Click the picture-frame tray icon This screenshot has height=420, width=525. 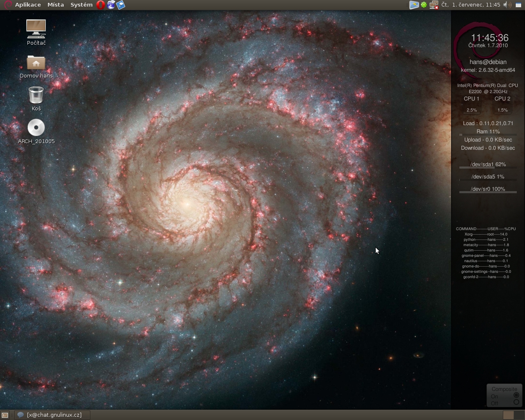(x=414, y=5)
